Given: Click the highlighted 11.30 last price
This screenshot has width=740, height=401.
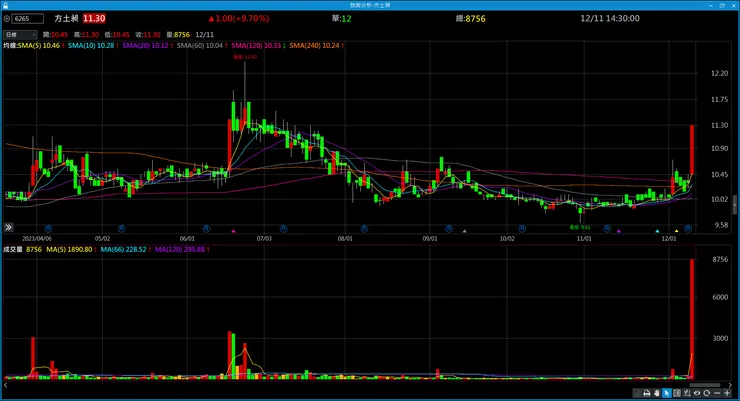Looking at the screenshot, I should [94, 18].
